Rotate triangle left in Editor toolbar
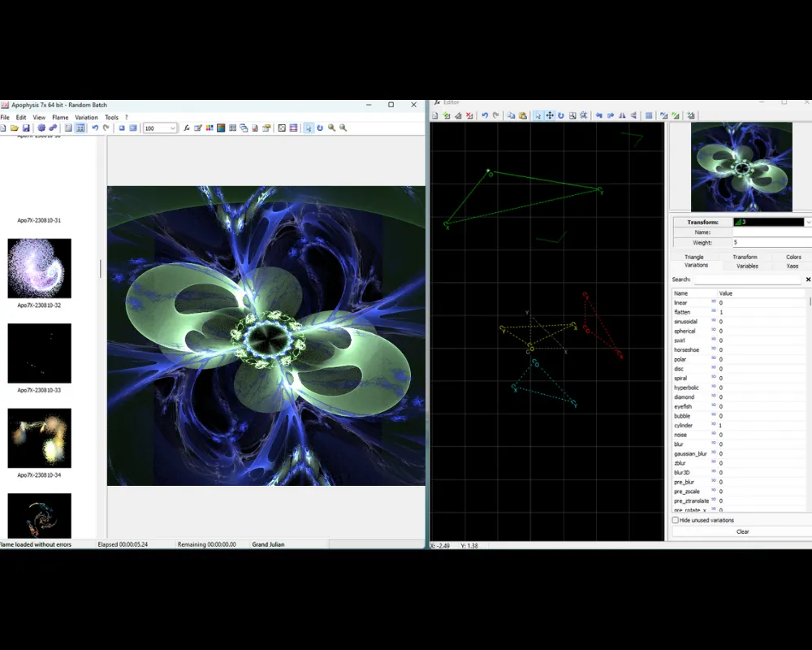The height and width of the screenshot is (650, 812). tap(599, 115)
